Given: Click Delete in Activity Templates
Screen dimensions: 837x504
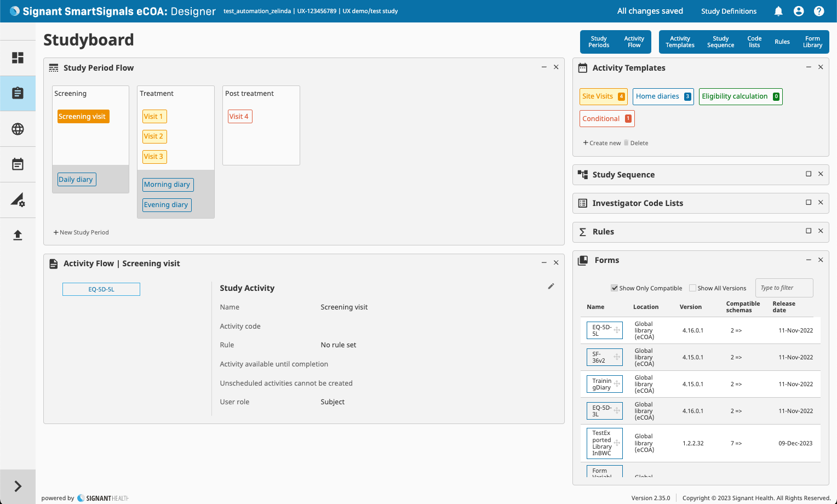Looking at the screenshot, I should point(636,143).
